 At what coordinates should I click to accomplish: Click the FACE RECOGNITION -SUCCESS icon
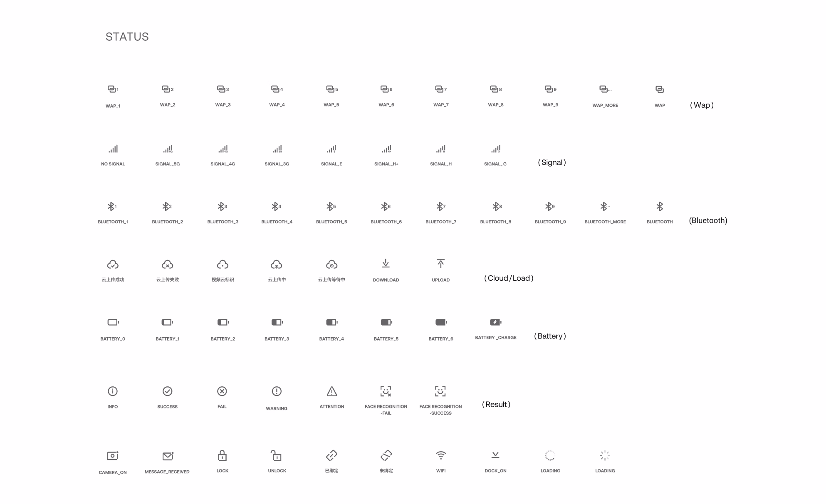pos(440,391)
